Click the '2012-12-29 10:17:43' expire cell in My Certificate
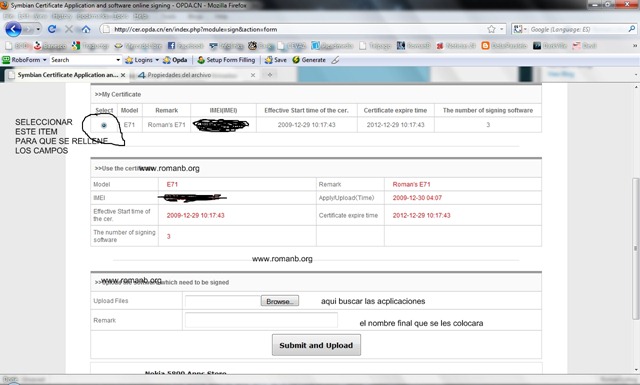The height and width of the screenshot is (385, 640). 396,125
